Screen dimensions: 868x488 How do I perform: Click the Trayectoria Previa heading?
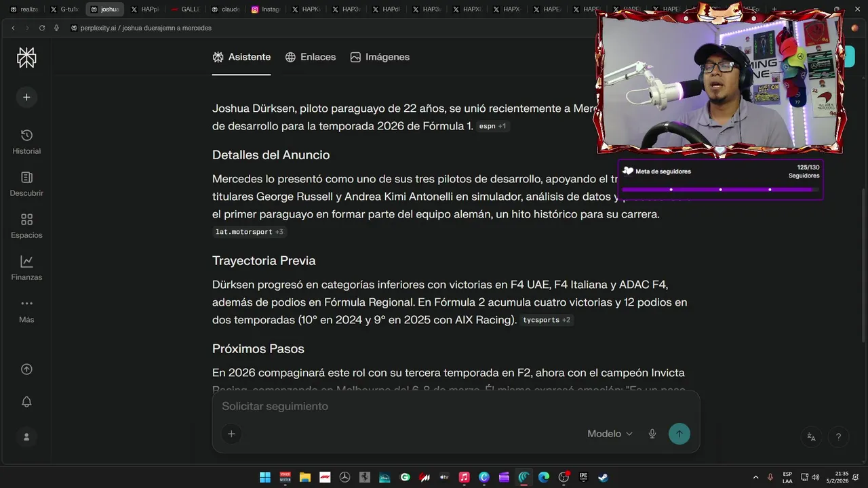click(264, 261)
